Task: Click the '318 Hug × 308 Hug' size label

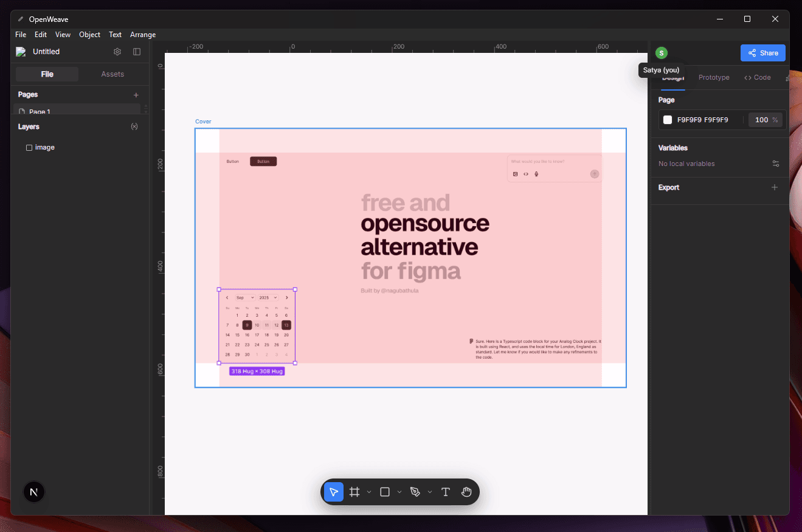Action: pyautogui.click(x=257, y=371)
